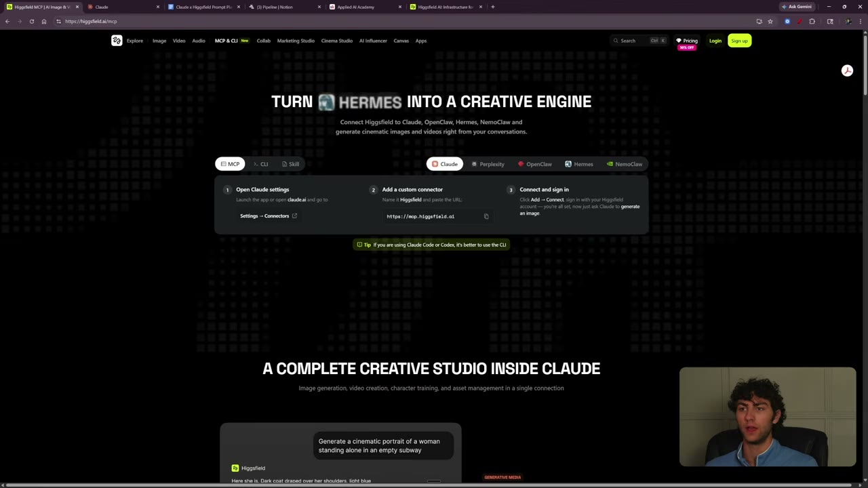Click the Higgsfield logo in the navbar
This screenshot has height=488, width=868.
(117, 41)
